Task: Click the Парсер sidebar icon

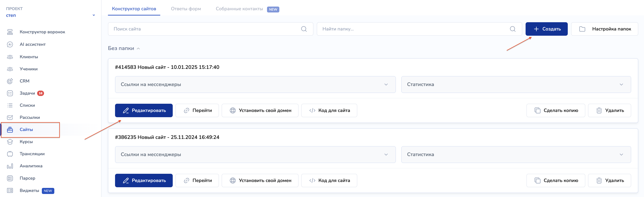Action: point(10,178)
